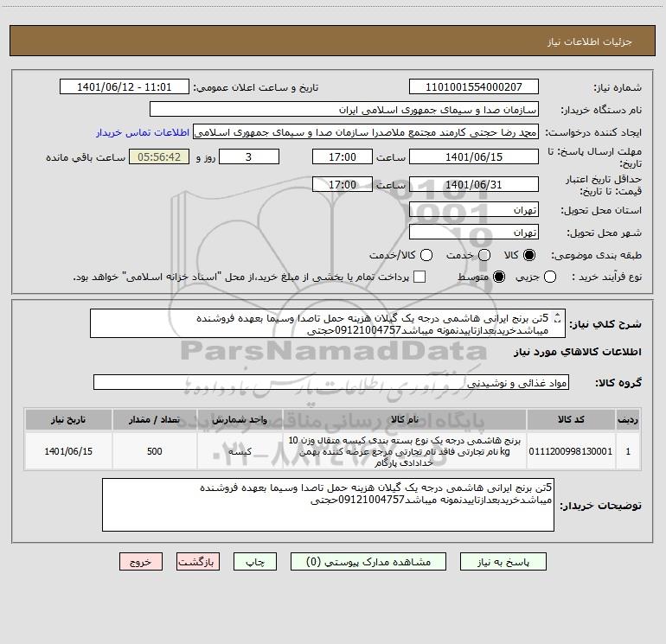
Task: Click the unit cell کیسه
Action: (240, 451)
